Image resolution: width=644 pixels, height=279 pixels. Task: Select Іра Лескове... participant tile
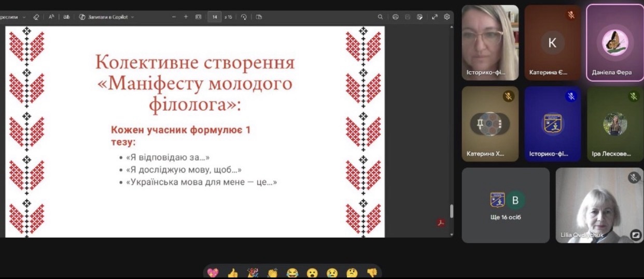615,124
